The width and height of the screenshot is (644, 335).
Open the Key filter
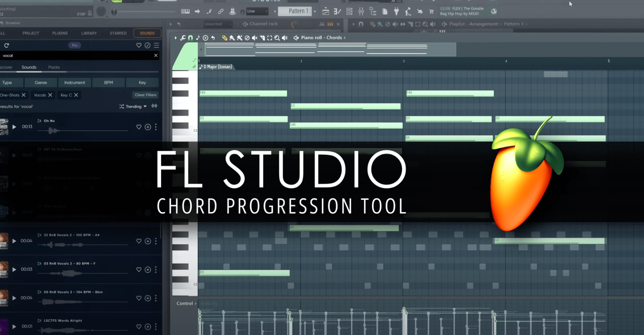pyautogui.click(x=142, y=82)
